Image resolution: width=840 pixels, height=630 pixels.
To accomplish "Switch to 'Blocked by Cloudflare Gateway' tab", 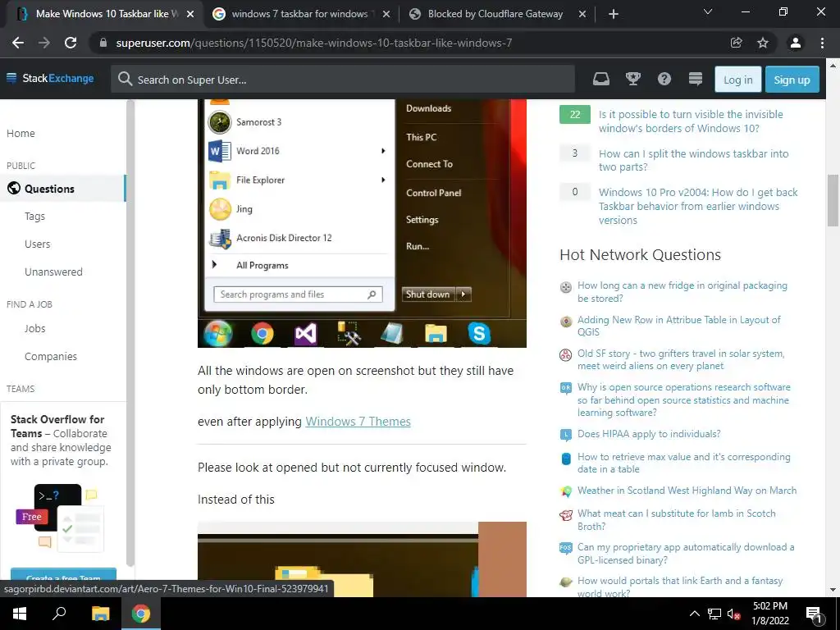I will pyautogui.click(x=495, y=14).
